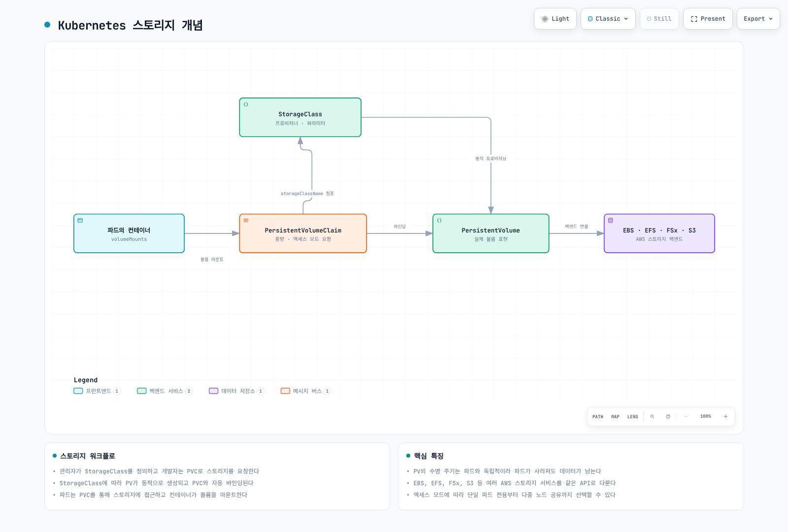788x532 pixels.
Task: Switch to LENS mode
Action: [633, 417]
